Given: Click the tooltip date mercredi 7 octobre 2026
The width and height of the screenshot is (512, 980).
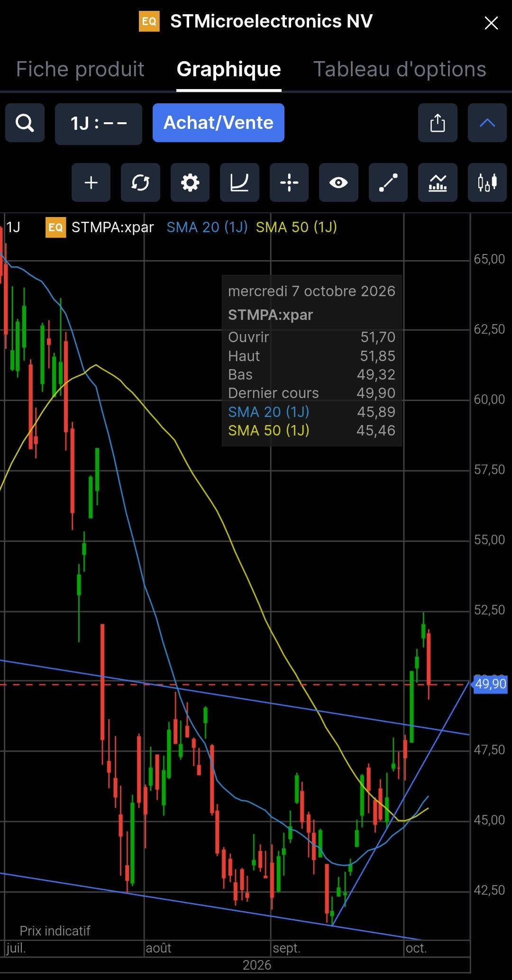Looking at the screenshot, I should [x=311, y=291].
